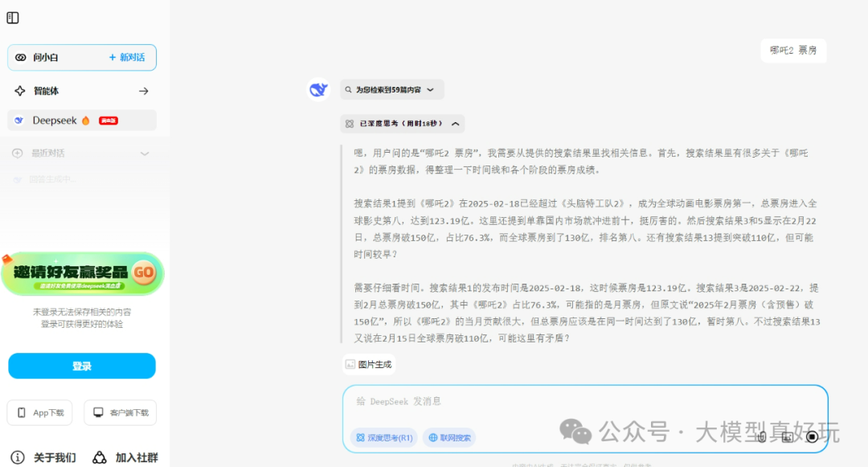The image size is (868, 467).
Task: Click the monitor icon in 客户端下载
Action: [98, 412]
